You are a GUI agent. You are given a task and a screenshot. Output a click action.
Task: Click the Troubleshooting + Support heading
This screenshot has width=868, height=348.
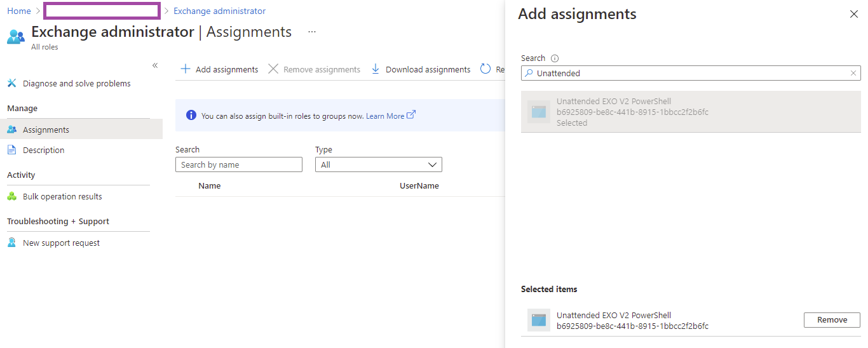point(58,222)
